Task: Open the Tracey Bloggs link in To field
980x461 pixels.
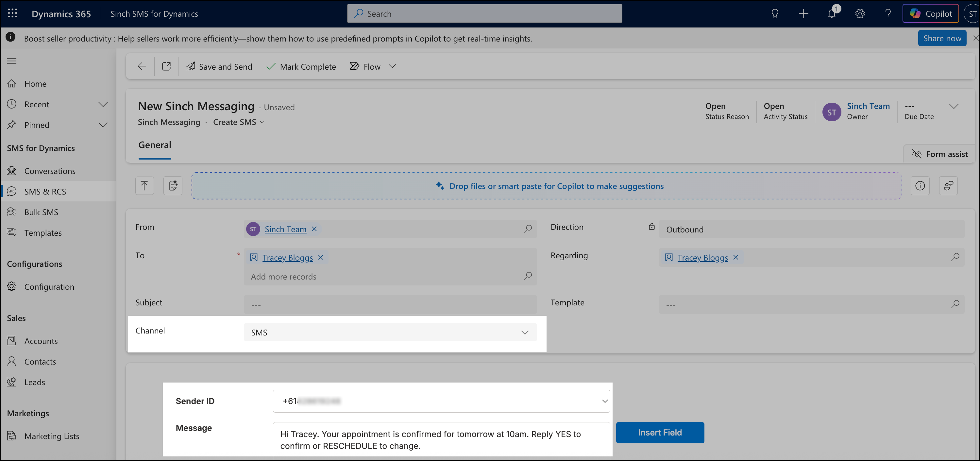Action: (x=288, y=258)
